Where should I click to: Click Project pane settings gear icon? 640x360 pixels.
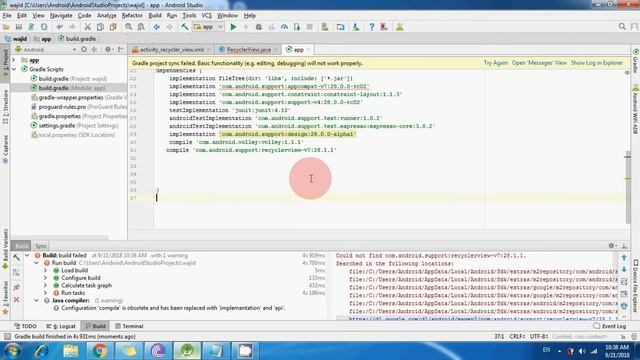tap(108, 49)
